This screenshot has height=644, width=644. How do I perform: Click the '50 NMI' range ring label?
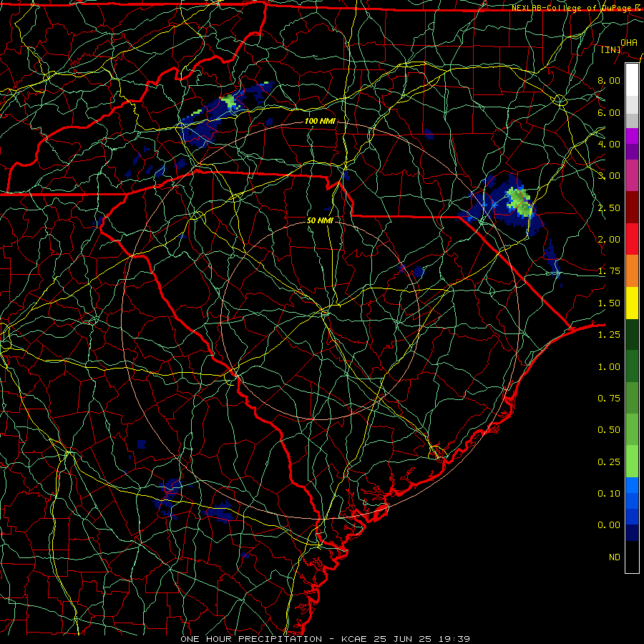click(x=320, y=220)
